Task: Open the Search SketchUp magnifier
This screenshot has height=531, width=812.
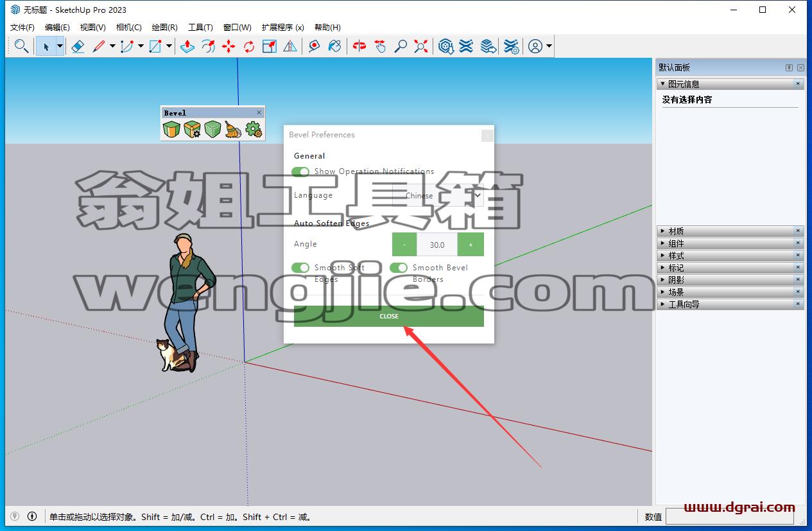Action: [21, 46]
